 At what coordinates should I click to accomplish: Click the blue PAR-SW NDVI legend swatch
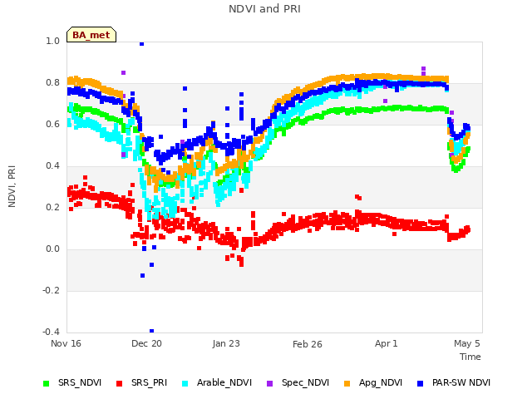(420, 383)
